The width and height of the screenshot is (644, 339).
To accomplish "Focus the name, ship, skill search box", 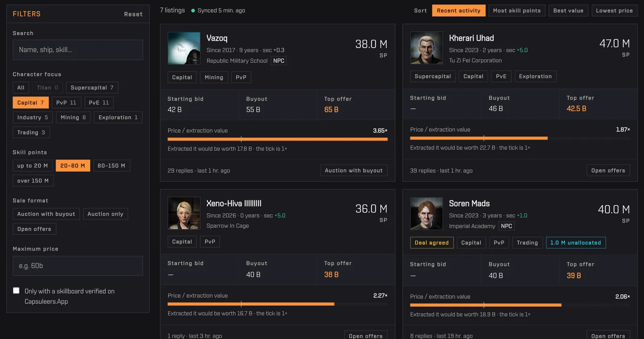I will (x=78, y=50).
